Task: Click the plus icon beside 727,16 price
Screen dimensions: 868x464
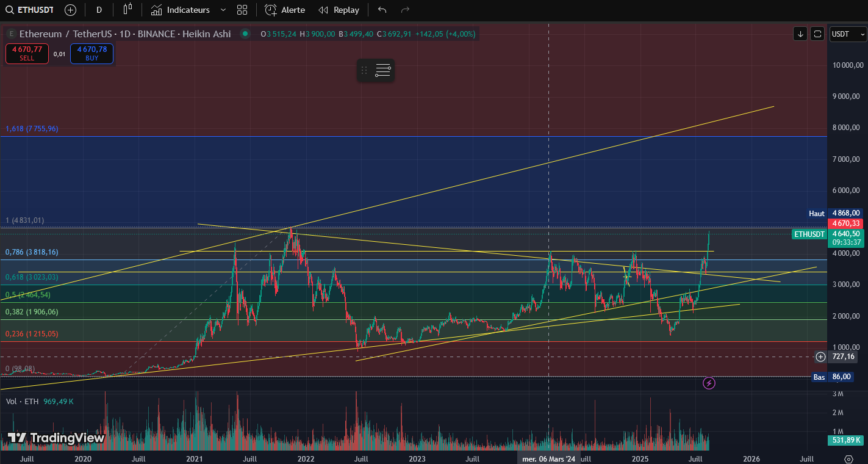Action: tap(820, 357)
